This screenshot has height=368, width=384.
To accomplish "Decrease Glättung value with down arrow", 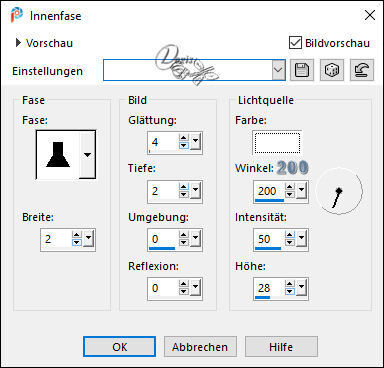I will [x=184, y=145].
